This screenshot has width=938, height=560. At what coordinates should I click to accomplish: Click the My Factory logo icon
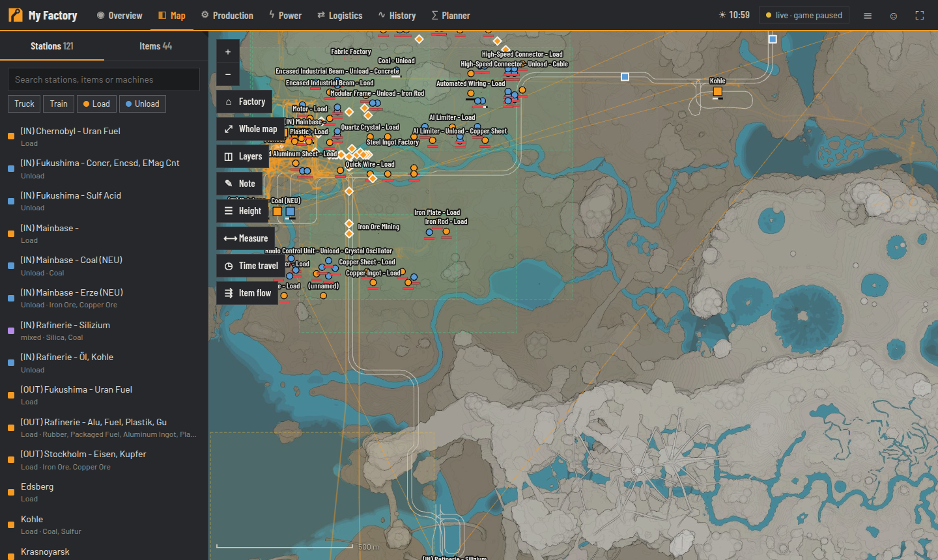15,15
